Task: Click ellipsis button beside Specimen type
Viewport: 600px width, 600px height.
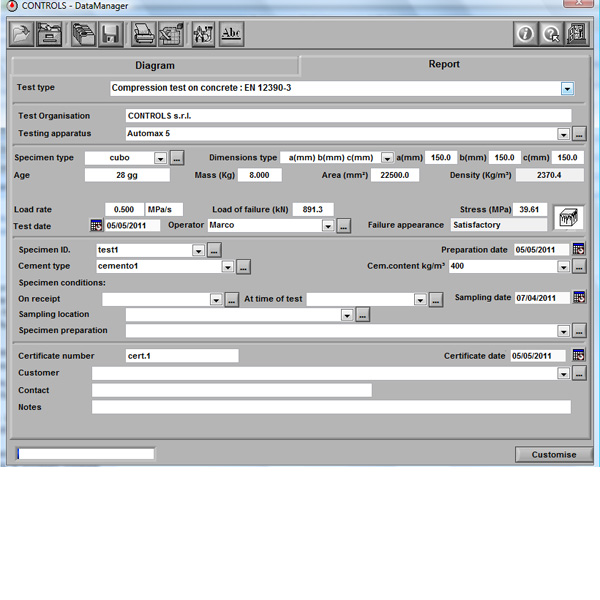Action: point(176,158)
